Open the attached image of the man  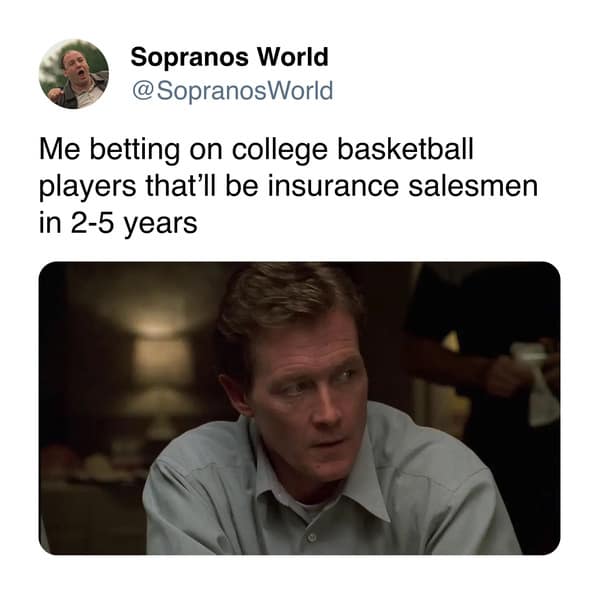(300, 408)
